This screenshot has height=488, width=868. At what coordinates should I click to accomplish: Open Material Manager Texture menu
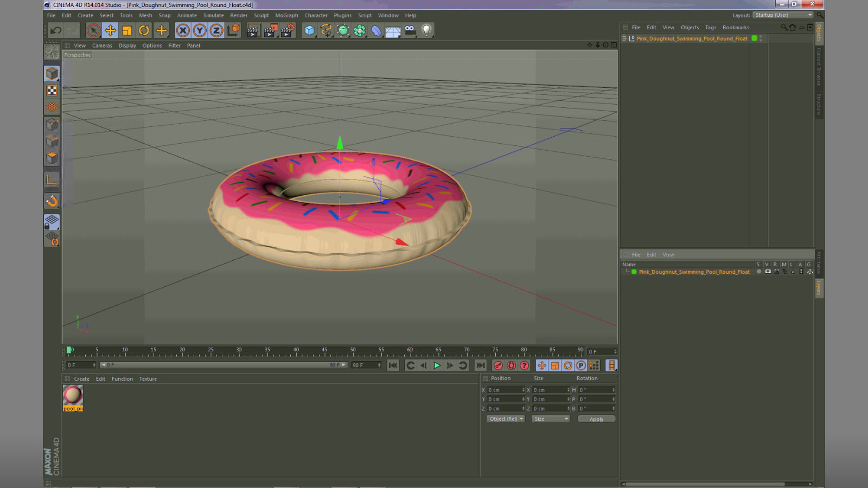coord(148,379)
